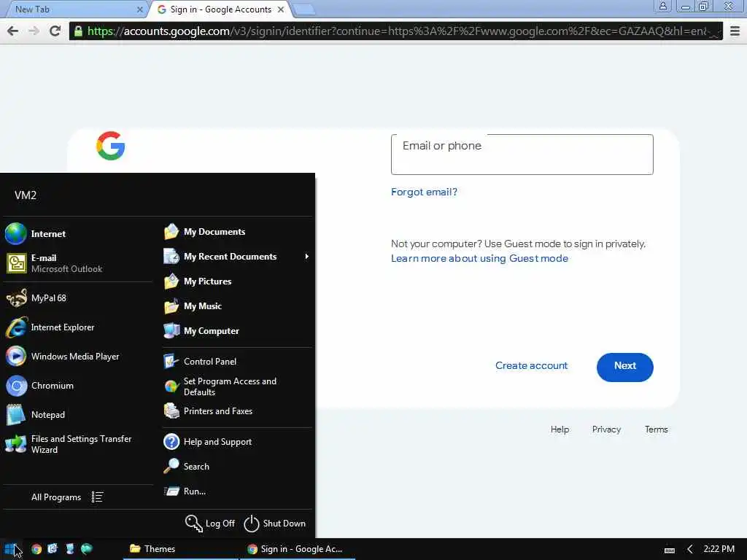Click the Google G logo
Image resolution: width=747 pixels, height=560 pixels.
(x=111, y=146)
